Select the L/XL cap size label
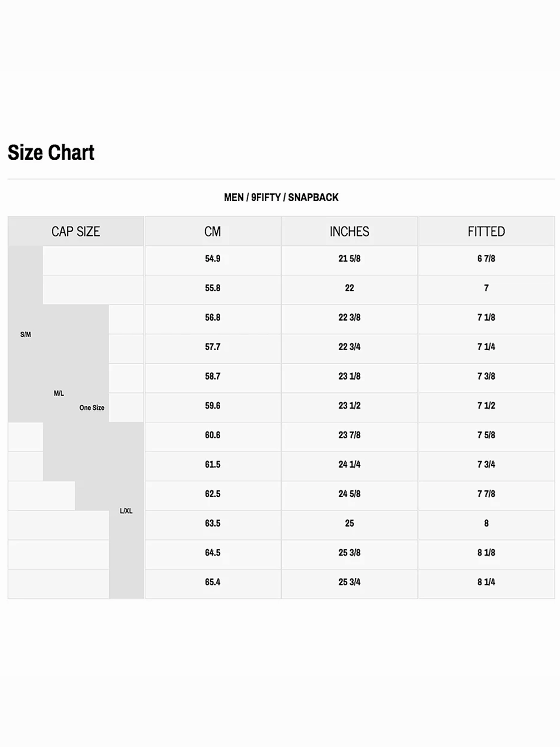Image resolution: width=560 pixels, height=747 pixels. (x=126, y=511)
